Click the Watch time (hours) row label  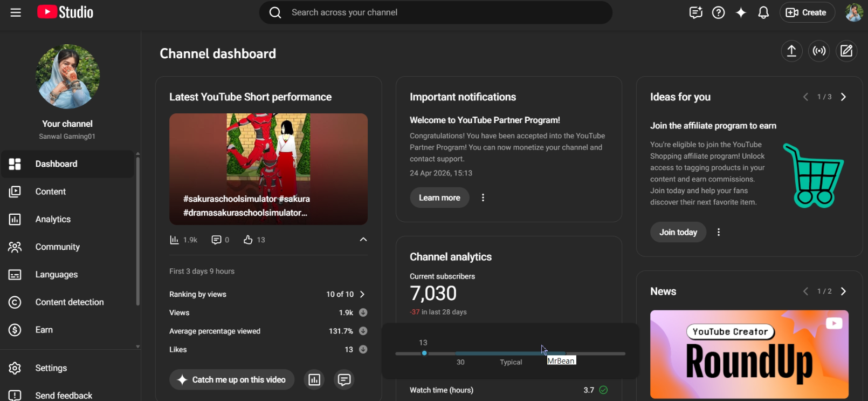[442, 390]
